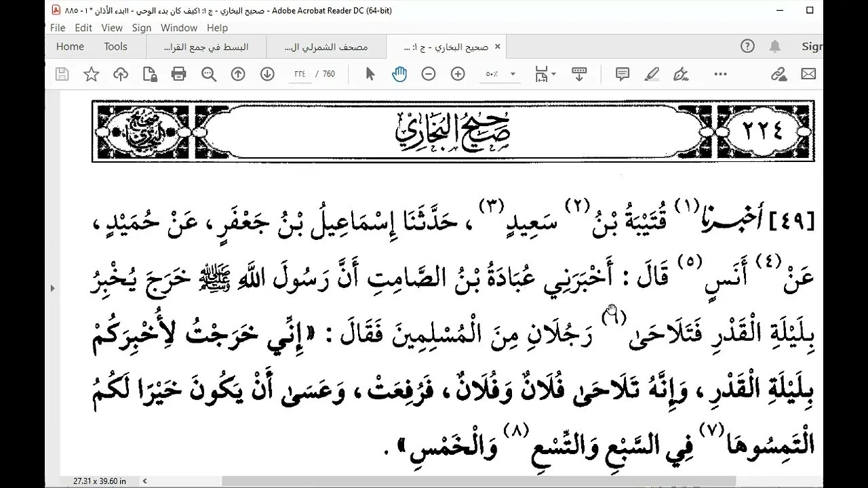Send file by email envelope icon

808,75
